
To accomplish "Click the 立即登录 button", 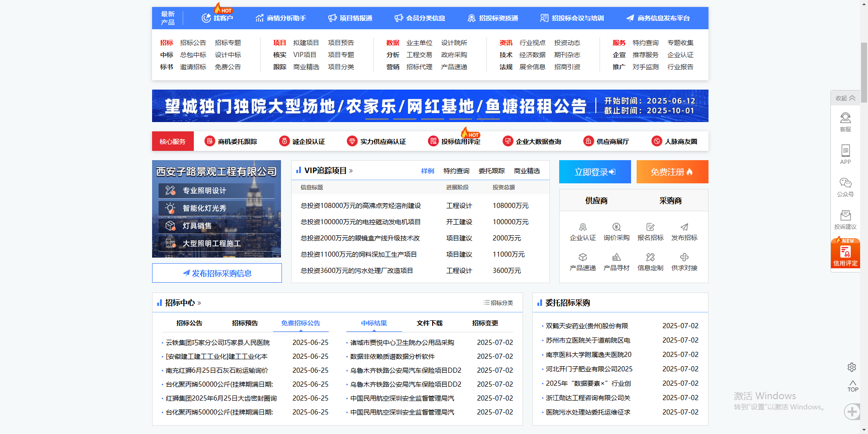I will tap(595, 172).
